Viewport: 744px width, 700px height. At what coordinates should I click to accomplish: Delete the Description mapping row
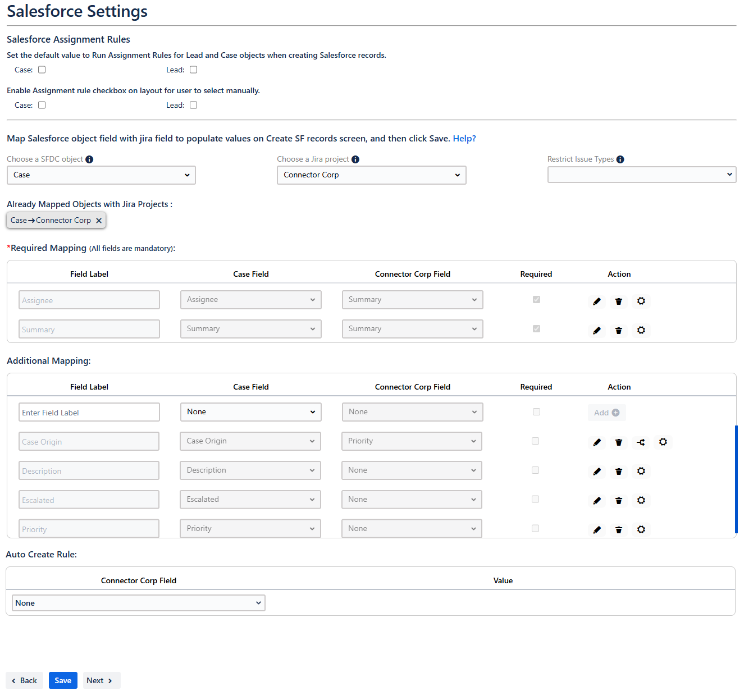(x=619, y=472)
